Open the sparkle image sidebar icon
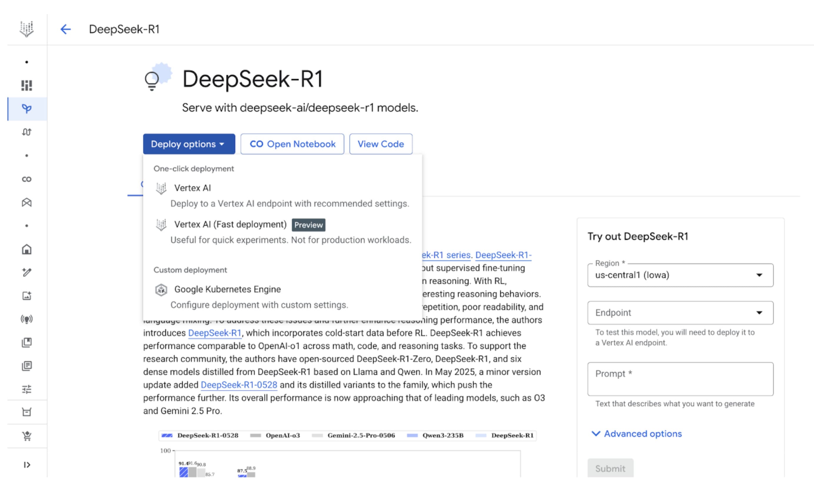This screenshot has height=504, width=814. click(x=27, y=296)
